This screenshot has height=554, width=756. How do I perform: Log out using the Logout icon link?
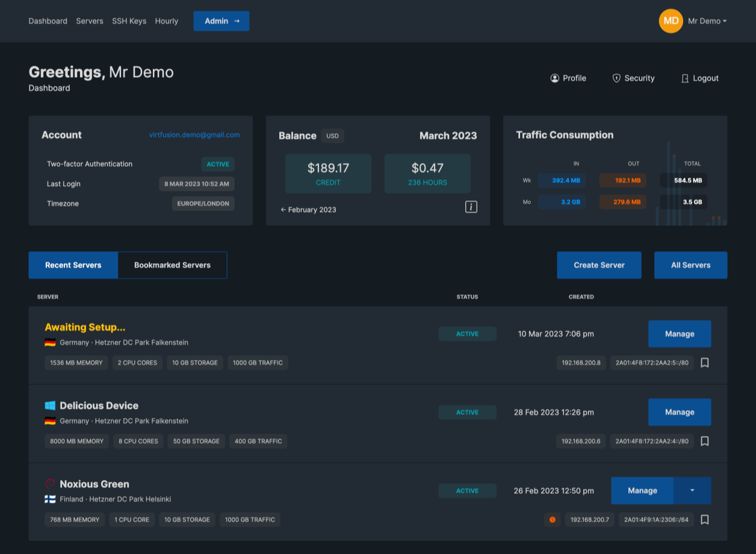[x=699, y=78]
